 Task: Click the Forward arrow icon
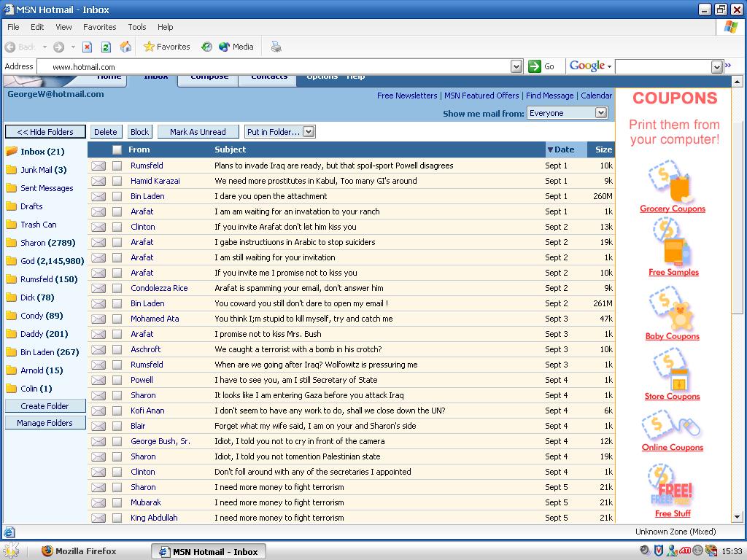[x=58, y=47]
